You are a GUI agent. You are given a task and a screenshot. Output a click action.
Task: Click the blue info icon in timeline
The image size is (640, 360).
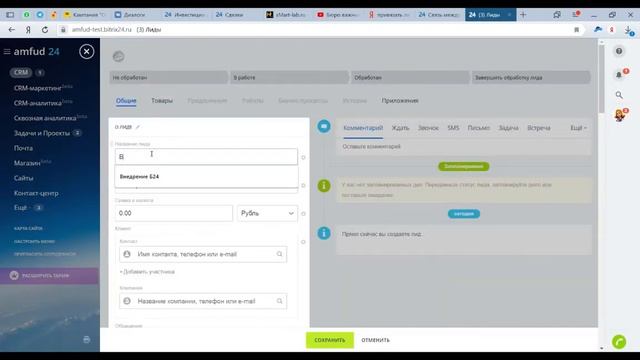pyautogui.click(x=324, y=233)
